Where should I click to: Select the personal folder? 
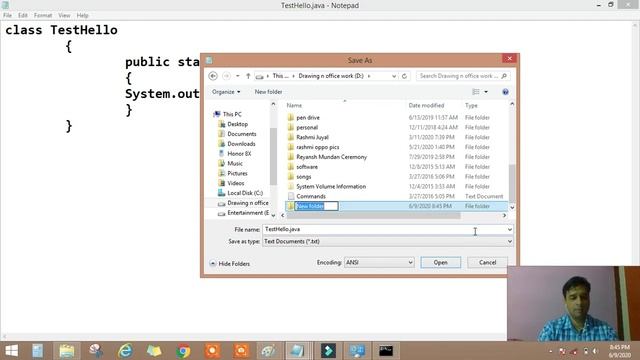point(307,127)
